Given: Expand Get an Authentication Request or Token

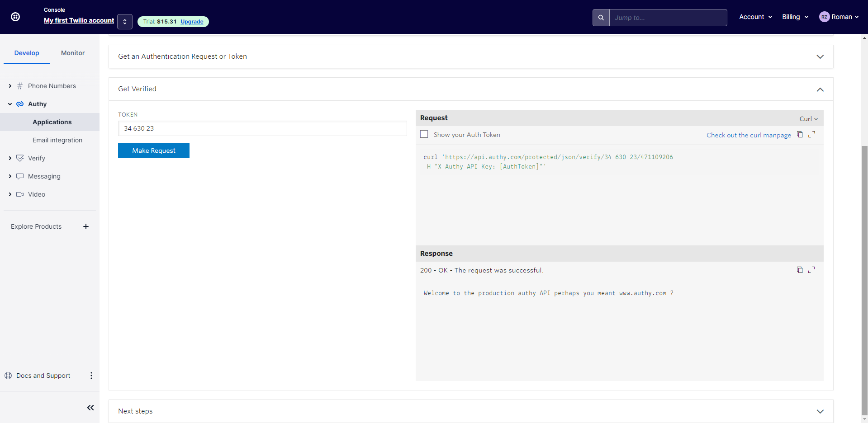Looking at the screenshot, I should coord(471,56).
